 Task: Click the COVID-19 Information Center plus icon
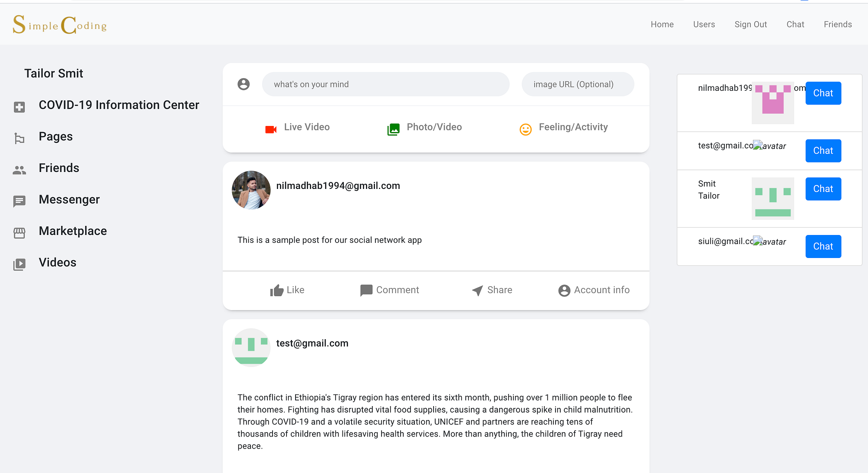point(19,107)
